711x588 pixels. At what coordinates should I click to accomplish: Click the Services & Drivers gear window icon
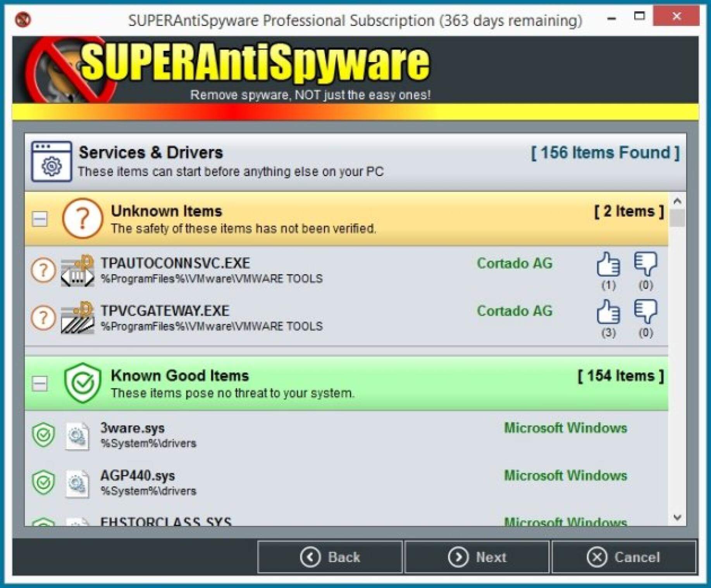click(52, 161)
